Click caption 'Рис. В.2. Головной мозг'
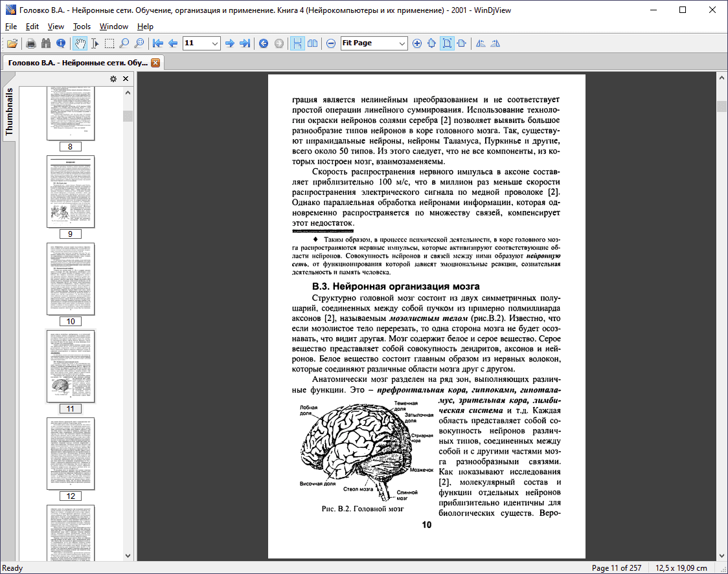 [x=363, y=509]
